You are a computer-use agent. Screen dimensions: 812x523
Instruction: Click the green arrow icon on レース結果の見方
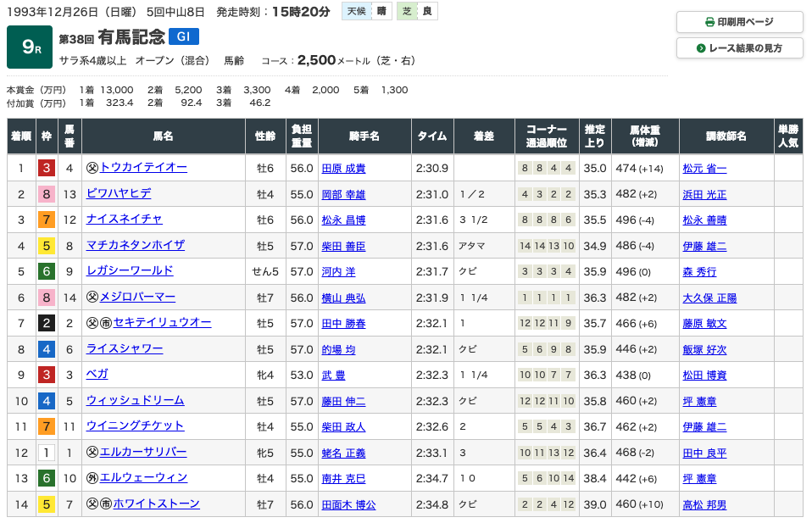701,48
